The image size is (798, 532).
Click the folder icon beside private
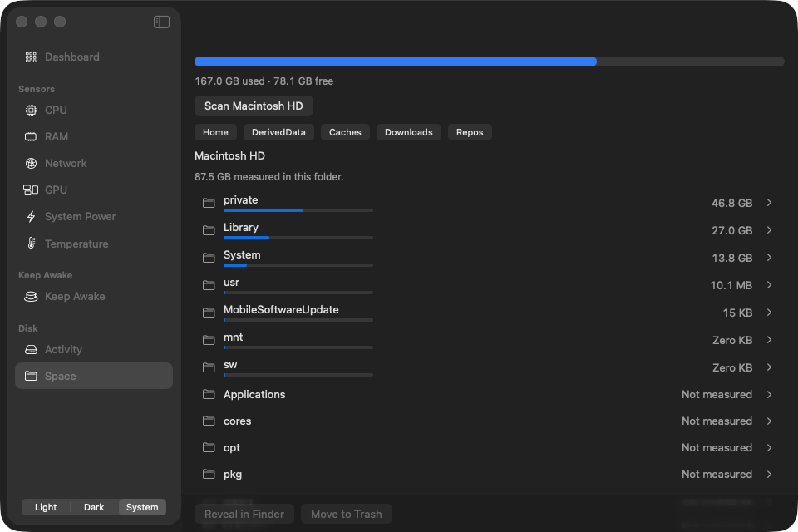pyautogui.click(x=209, y=203)
